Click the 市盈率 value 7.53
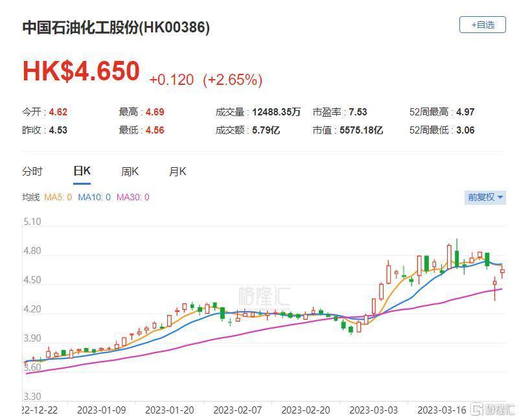 pyautogui.click(x=358, y=112)
